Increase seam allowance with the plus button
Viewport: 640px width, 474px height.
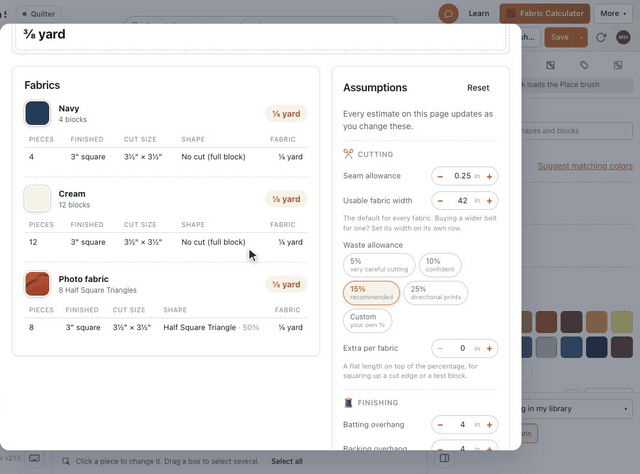click(x=489, y=176)
